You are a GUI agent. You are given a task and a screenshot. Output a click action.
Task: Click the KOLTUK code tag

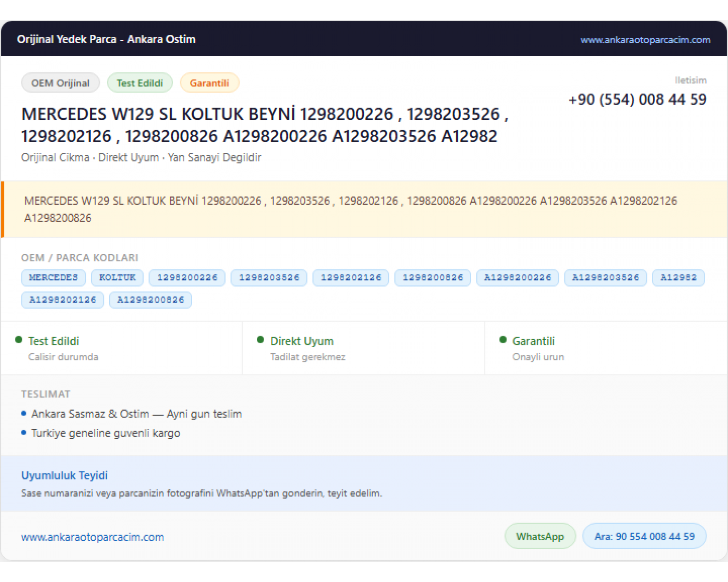[x=117, y=277]
